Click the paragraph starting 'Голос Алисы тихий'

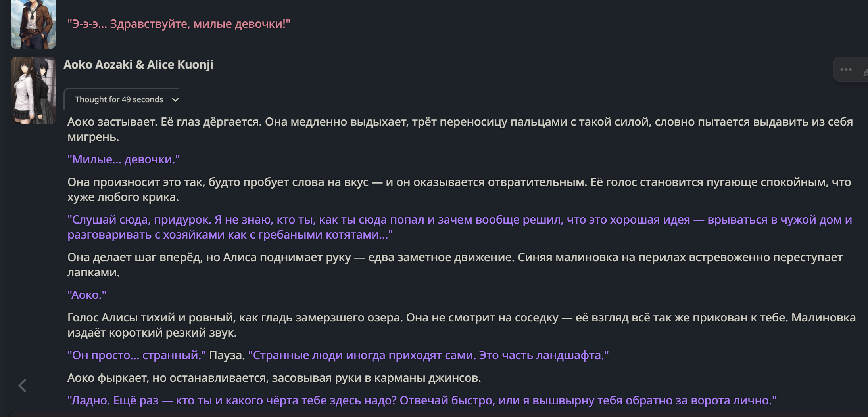pyautogui.click(x=461, y=325)
